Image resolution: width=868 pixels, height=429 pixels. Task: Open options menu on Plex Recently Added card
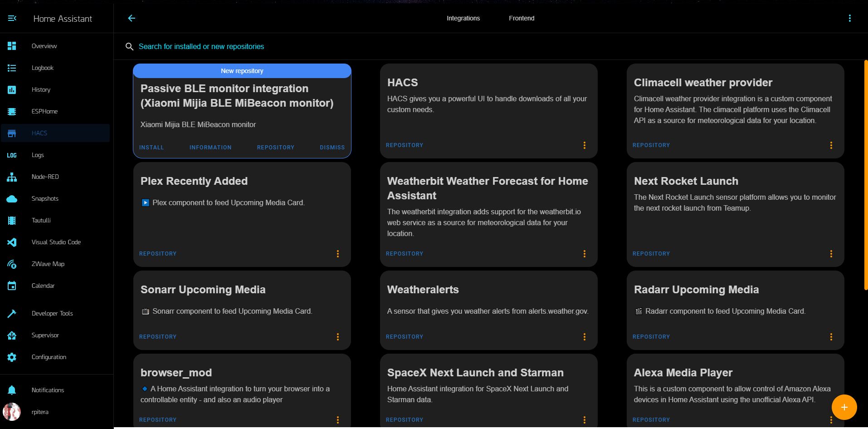click(x=337, y=254)
